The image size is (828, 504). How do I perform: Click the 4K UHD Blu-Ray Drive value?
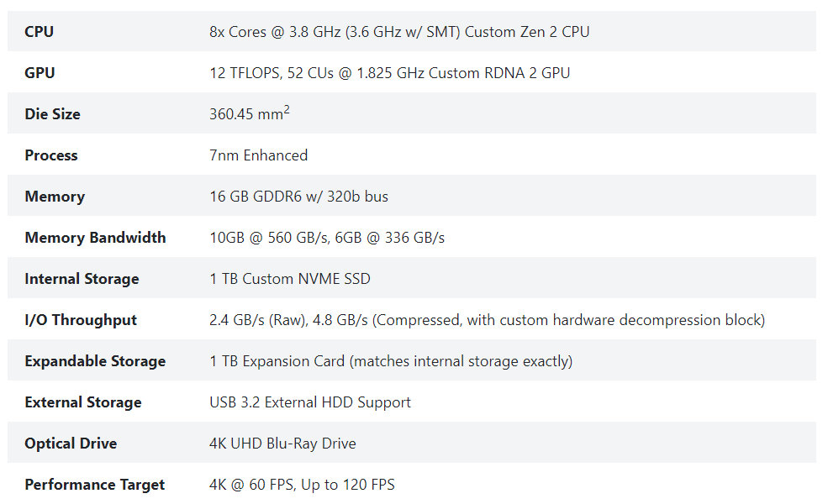282,444
